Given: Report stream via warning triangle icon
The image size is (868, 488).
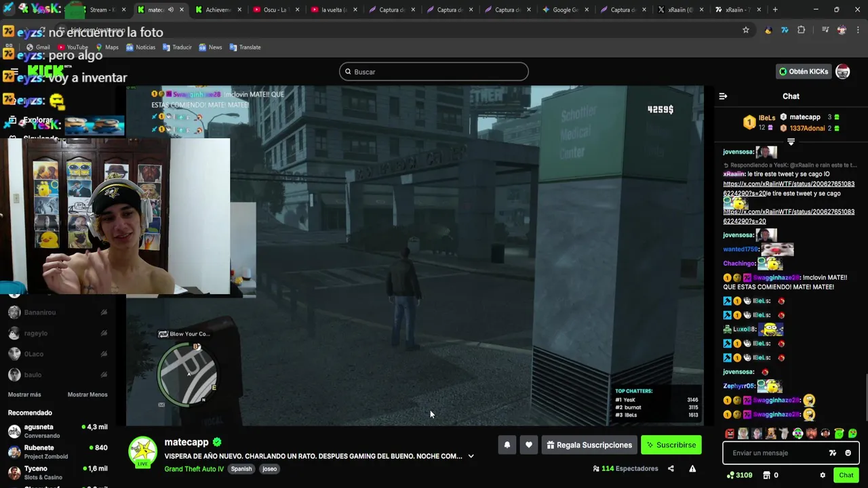Looking at the screenshot, I should click(x=692, y=468).
